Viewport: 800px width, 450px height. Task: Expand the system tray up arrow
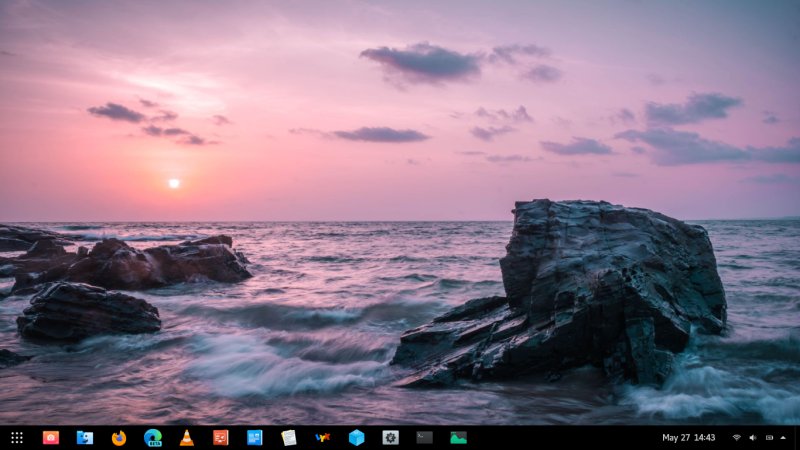coord(784,438)
